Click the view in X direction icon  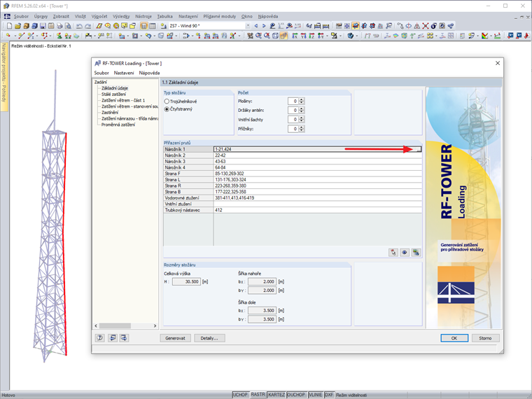pos(295,35)
